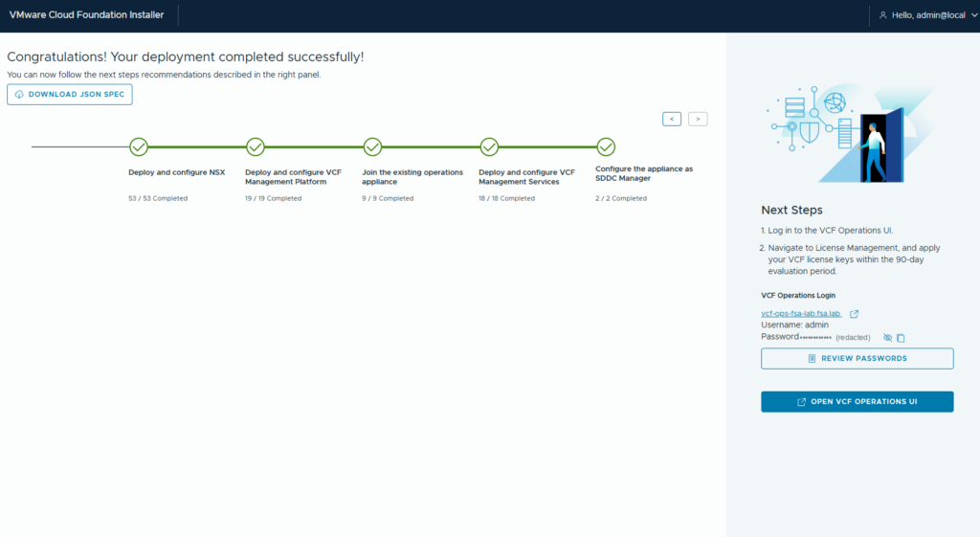Select the Deploy and configure NSX checkmark

click(139, 146)
